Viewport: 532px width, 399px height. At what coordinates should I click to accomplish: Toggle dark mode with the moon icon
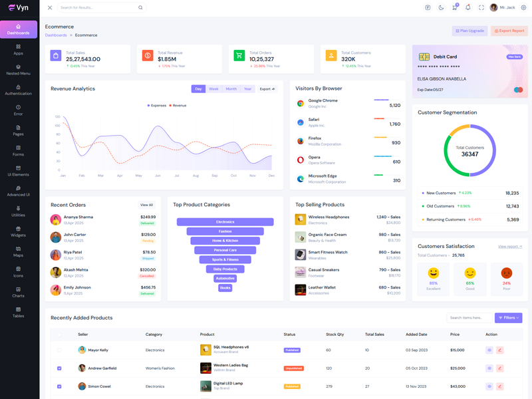point(441,7)
